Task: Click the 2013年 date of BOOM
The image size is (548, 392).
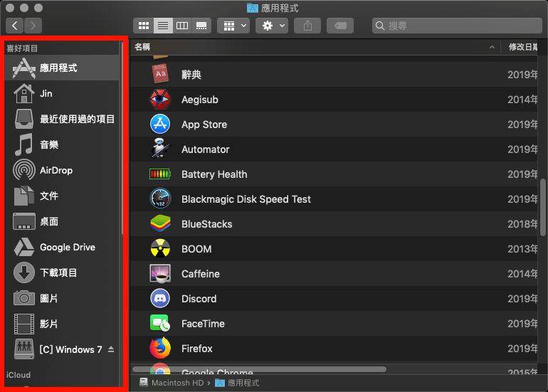Action: point(522,249)
